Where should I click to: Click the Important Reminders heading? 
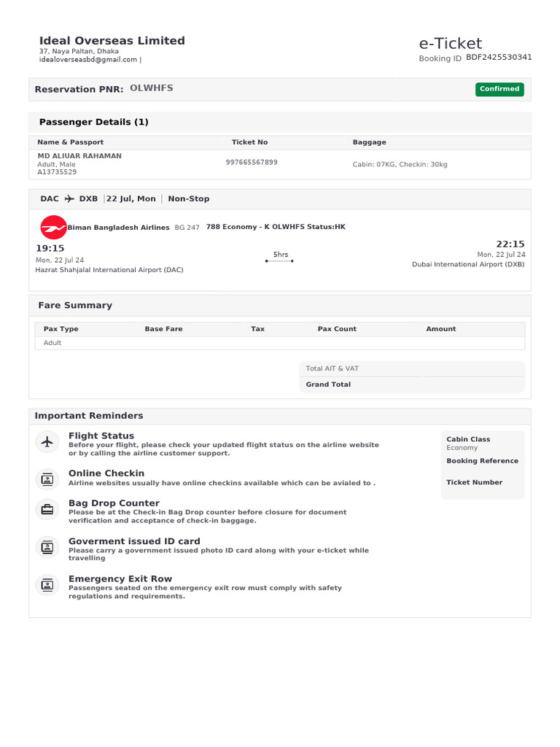89,416
